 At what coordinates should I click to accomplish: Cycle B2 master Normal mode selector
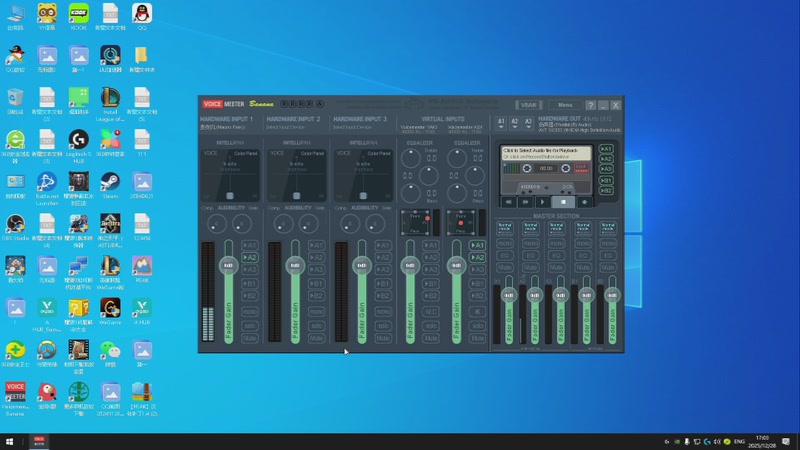608,228
